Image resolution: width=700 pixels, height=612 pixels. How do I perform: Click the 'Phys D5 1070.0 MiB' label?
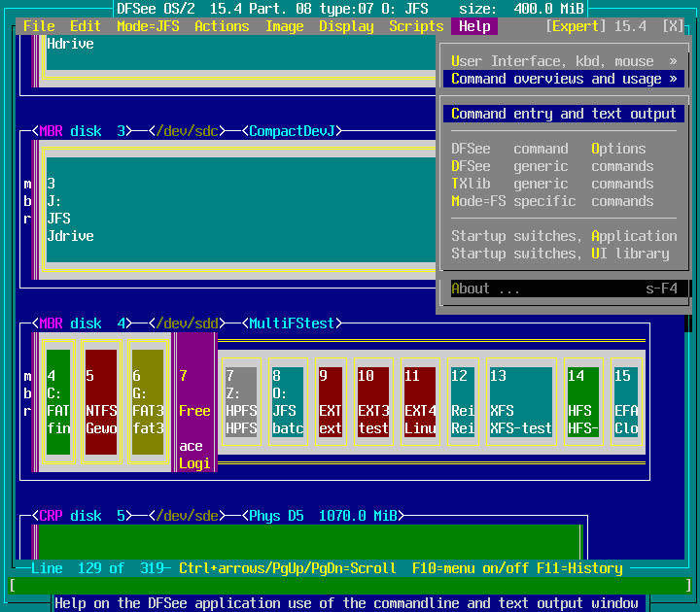point(323,516)
